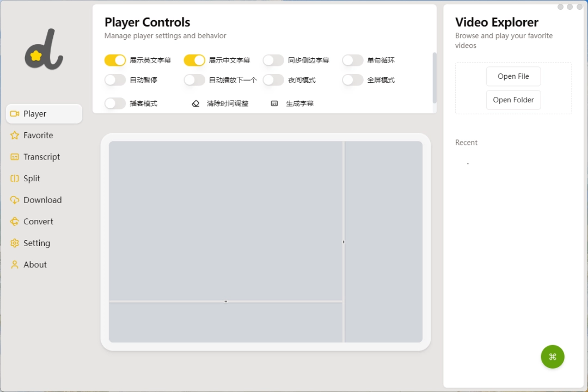The width and height of the screenshot is (588, 392).
Task: Click the clear time adjustment eraser icon
Action: [195, 103]
